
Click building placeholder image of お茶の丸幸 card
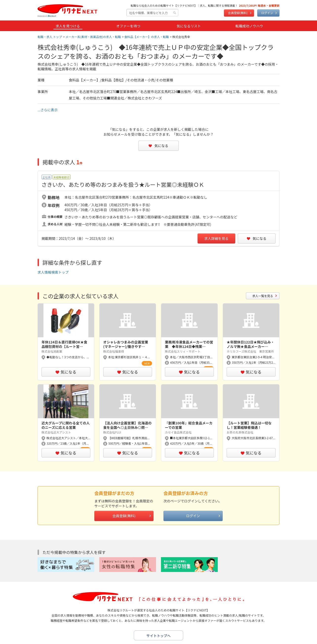click(x=251, y=401)
